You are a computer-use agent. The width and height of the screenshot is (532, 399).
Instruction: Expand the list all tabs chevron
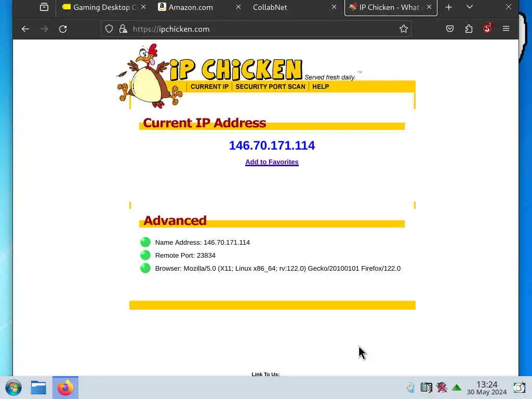[x=470, y=7]
